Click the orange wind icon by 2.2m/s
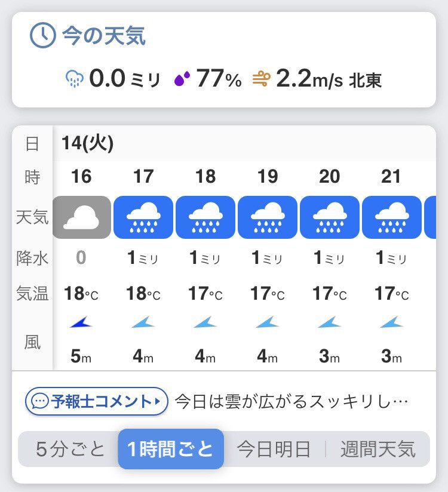Image resolution: width=448 pixels, height=492 pixels. click(262, 79)
